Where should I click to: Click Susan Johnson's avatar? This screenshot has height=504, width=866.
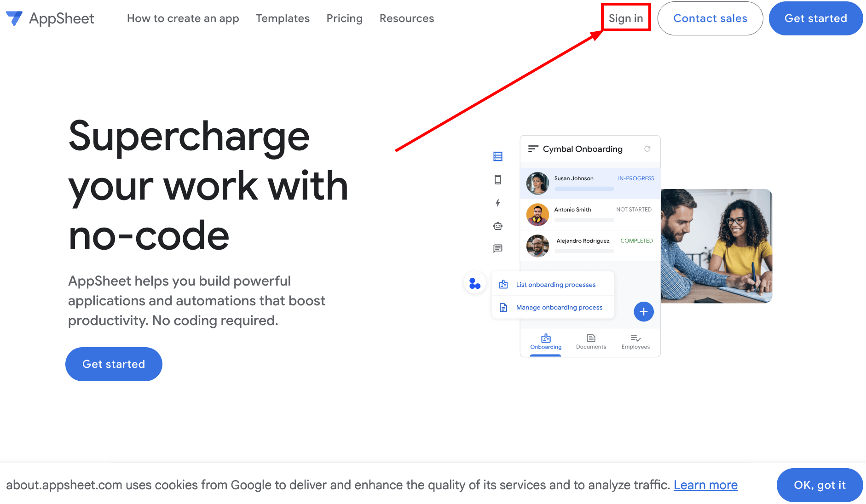pos(537,183)
